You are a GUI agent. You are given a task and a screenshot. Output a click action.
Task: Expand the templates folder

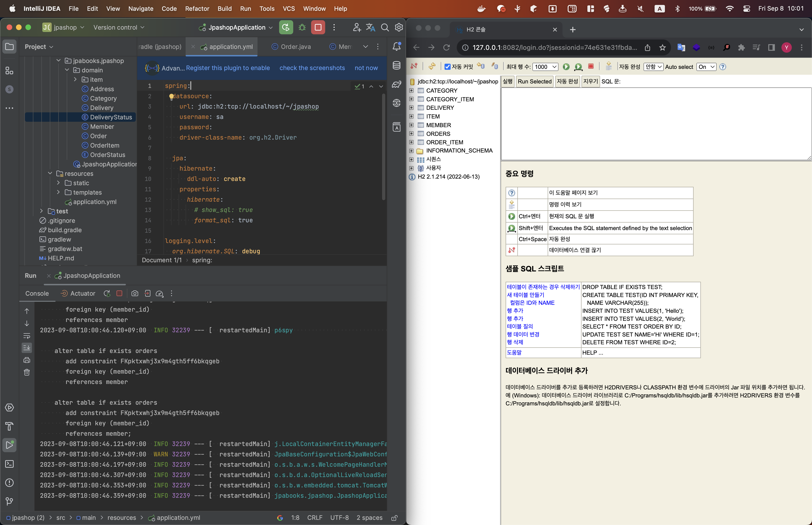(x=58, y=192)
